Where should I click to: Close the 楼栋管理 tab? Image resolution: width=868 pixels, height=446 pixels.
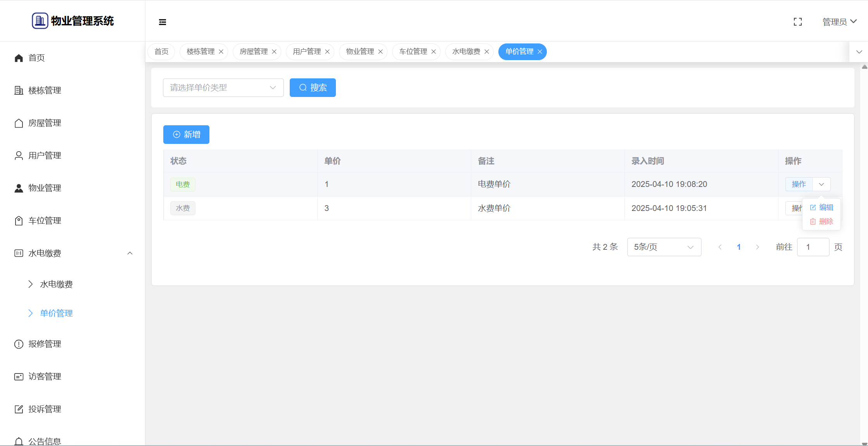[221, 52]
